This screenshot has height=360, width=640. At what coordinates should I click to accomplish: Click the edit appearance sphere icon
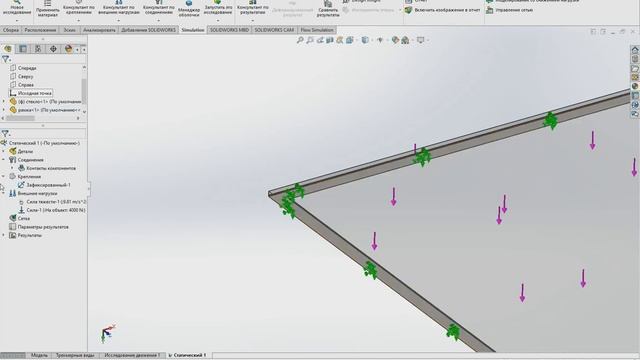coord(395,40)
